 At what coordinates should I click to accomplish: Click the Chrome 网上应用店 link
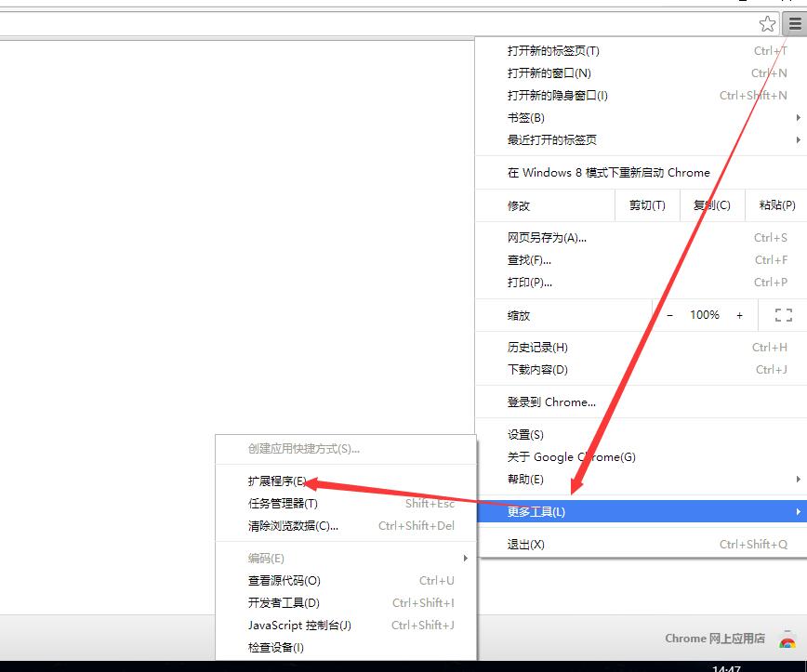(x=714, y=639)
